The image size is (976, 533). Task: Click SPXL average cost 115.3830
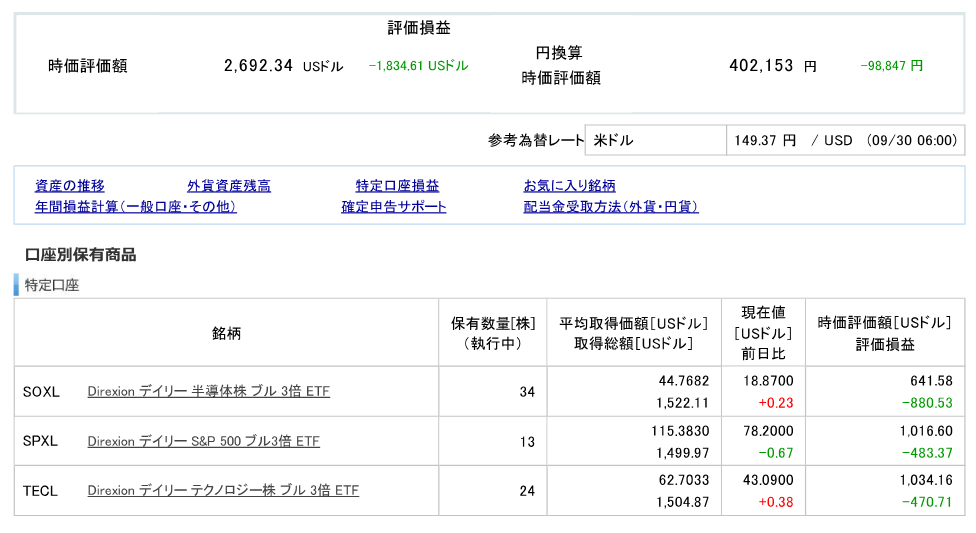coord(680,430)
